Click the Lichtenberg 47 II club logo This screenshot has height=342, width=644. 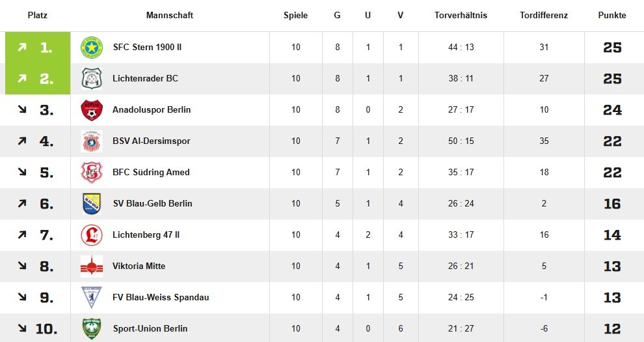tap(91, 235)
